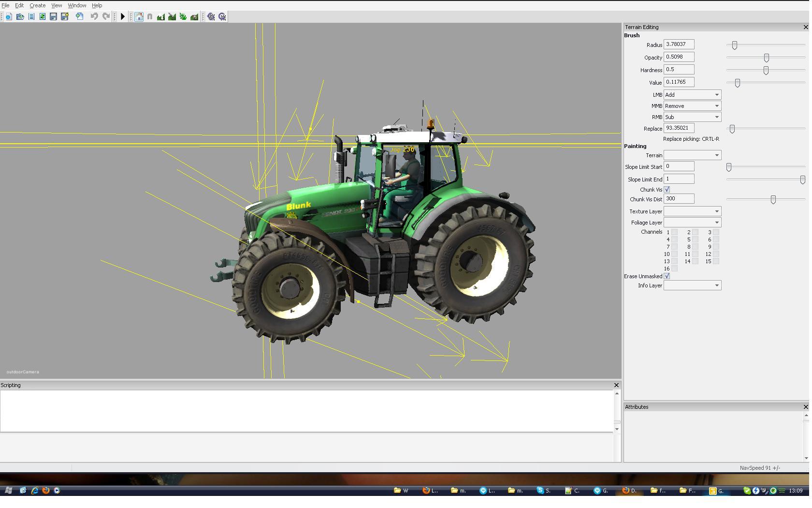Click the document with green plus icon
The height and width of the screenshot is (508, 812).
[80, 16]
